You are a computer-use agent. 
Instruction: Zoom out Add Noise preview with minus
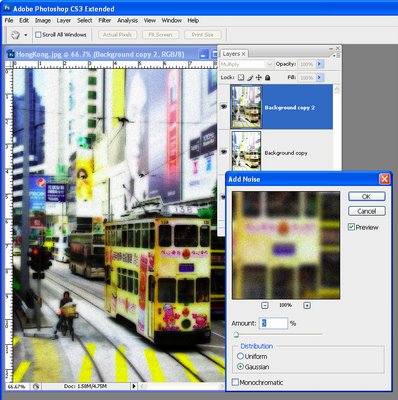coord(265,305)
